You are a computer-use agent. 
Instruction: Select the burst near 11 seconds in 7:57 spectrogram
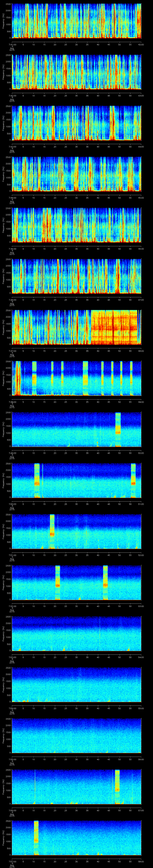(36, 838)
